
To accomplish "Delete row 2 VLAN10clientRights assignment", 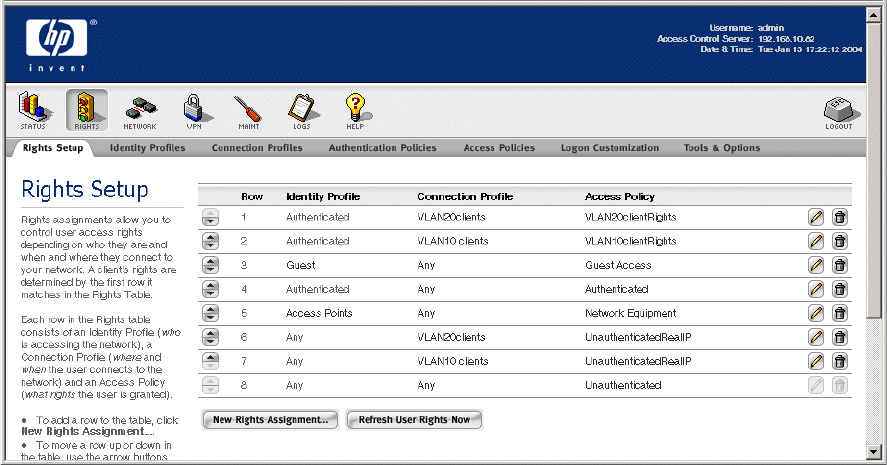I will pos(840,241).
